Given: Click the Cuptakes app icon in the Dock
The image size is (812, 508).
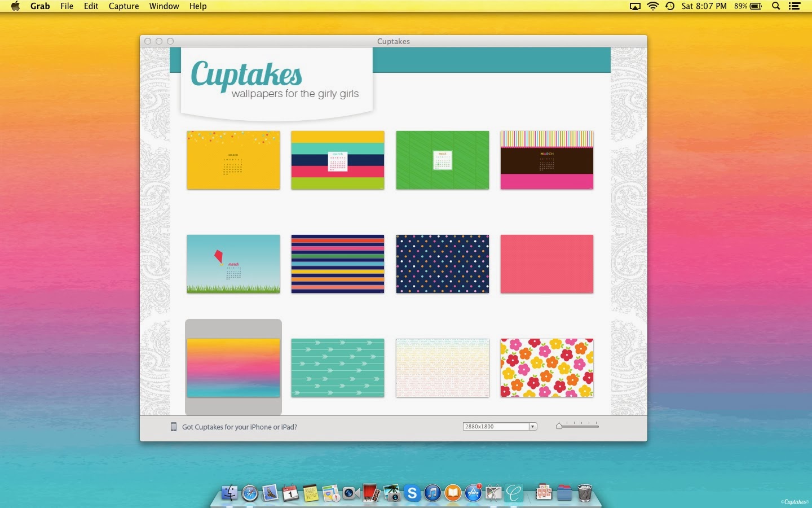Looking at the screenshot, I should point(514,493).
